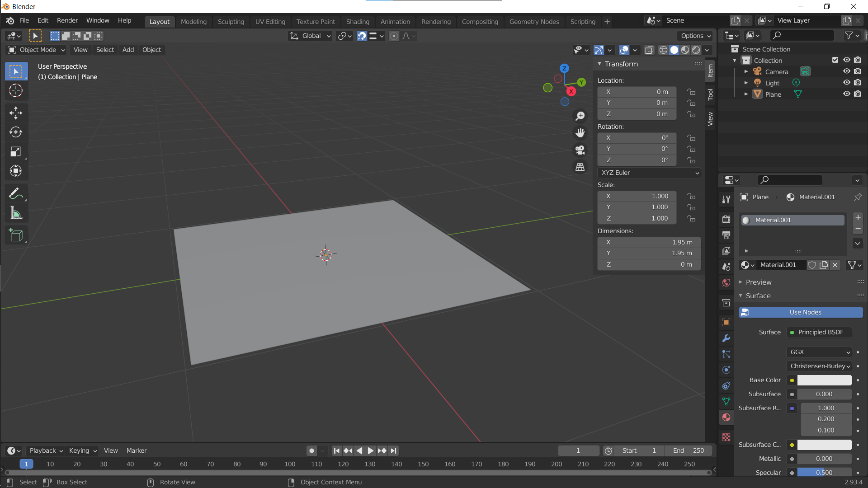
Task: Open the Principled BSDF surface shader button
Action: pos(819,332)
